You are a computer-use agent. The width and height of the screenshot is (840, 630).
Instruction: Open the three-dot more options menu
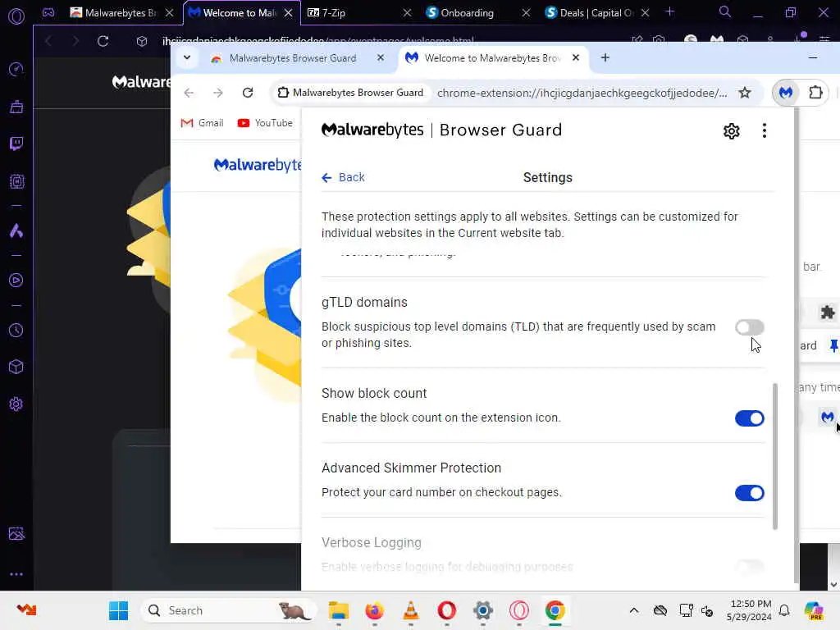click(764, 130)
